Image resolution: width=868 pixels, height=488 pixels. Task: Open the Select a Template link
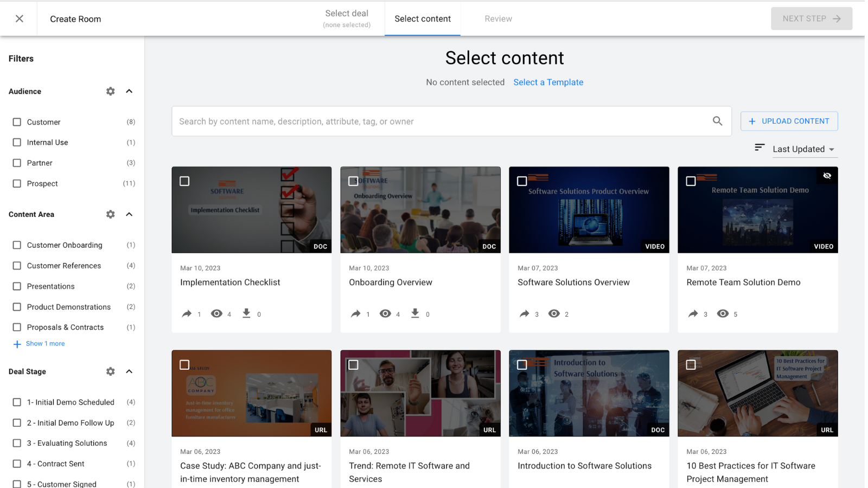click(x=548, y=82)
